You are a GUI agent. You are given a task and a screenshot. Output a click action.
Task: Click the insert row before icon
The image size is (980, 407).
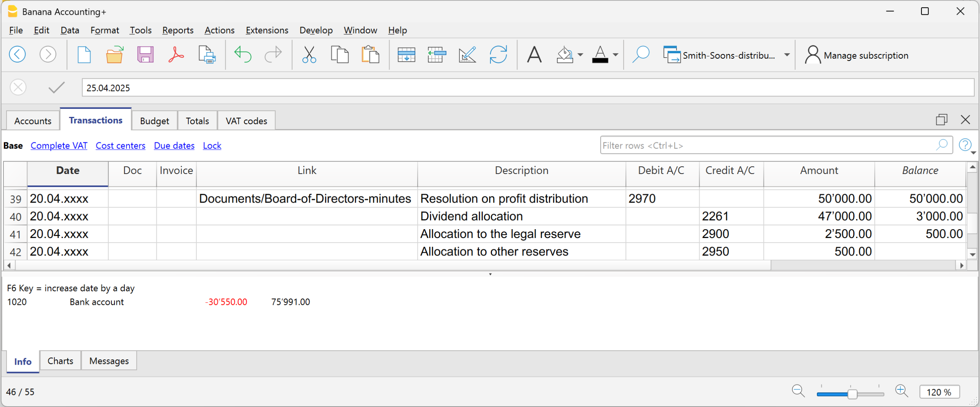pyautogui.click(x=437, y=54)
